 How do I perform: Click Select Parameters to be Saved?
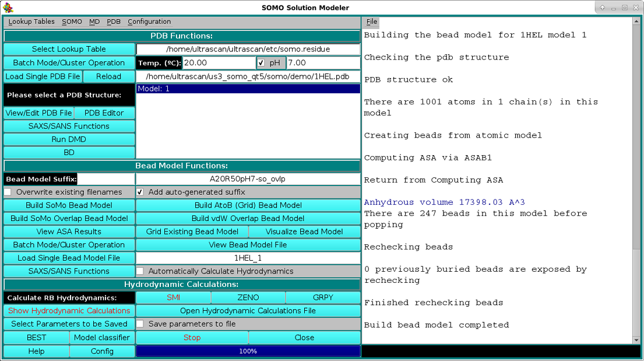(69, 324)
